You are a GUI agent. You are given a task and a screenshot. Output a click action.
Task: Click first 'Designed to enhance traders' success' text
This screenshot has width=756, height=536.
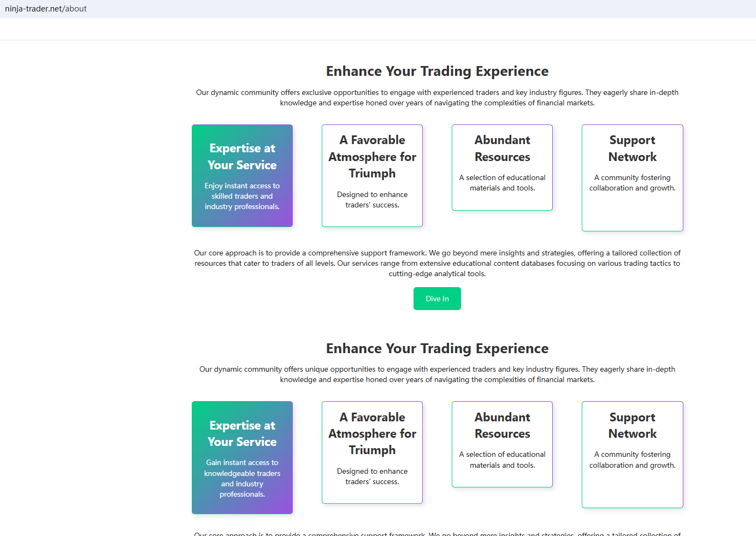(x=372, y=200)
